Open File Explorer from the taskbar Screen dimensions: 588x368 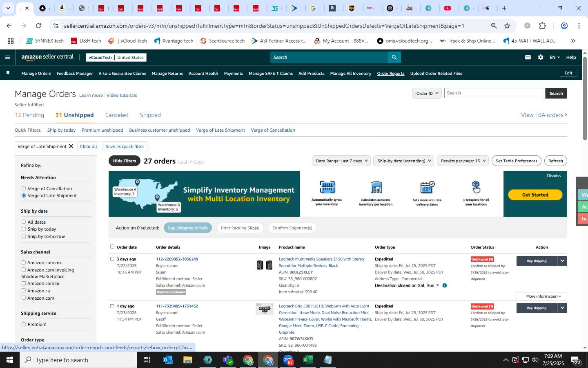187,360
